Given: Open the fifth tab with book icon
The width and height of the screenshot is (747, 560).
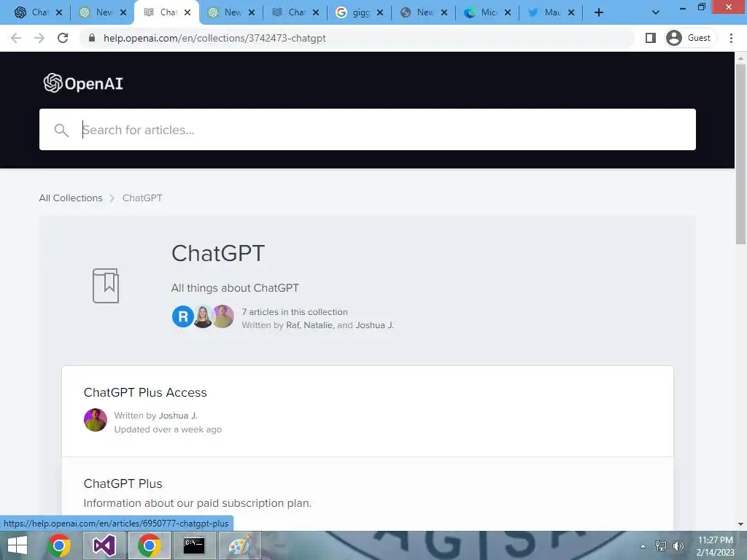Looking at the screenshot, I should [x=289, y=12].
